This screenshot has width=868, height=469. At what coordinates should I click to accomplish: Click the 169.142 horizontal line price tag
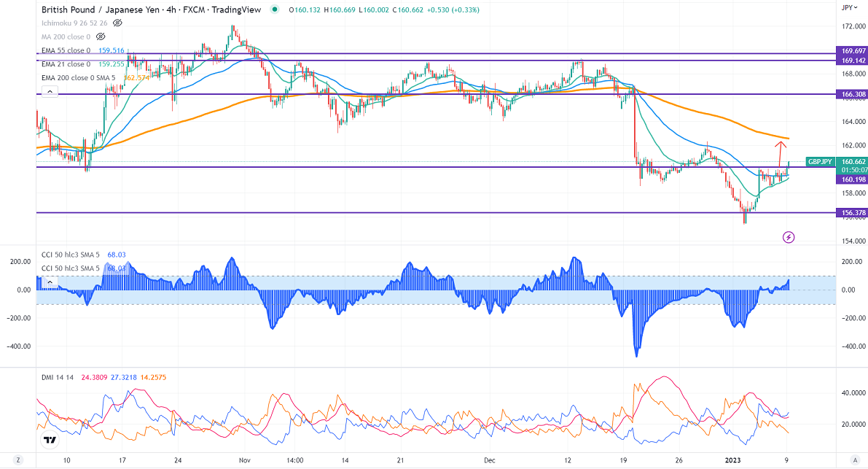[x=853, y=61]
